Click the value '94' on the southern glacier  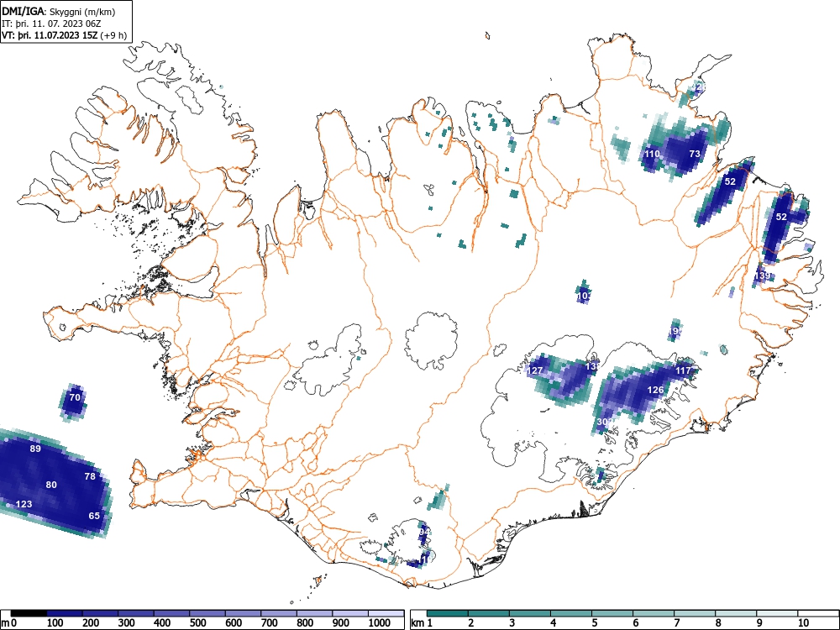[424, 532]
